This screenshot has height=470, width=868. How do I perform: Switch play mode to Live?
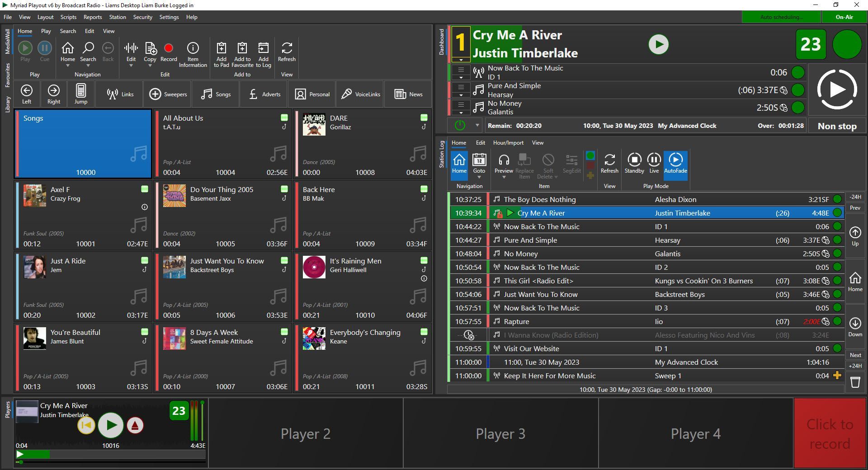[x=654, y=164]
